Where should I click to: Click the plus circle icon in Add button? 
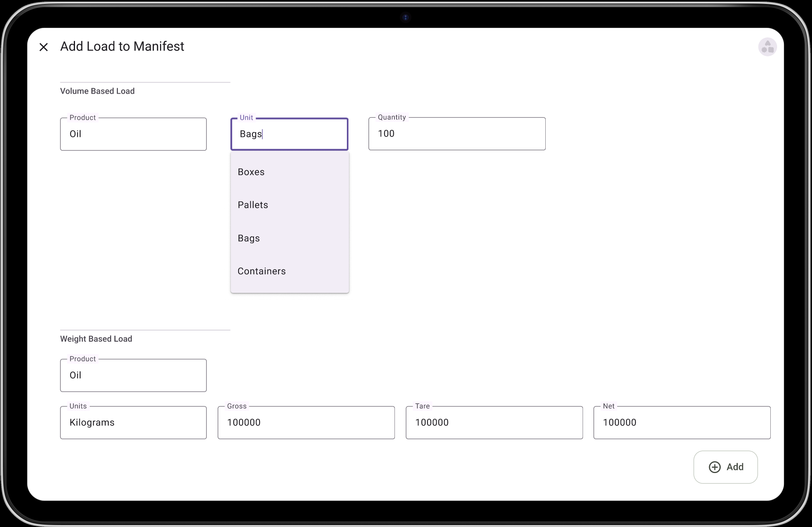coord(714,467)
